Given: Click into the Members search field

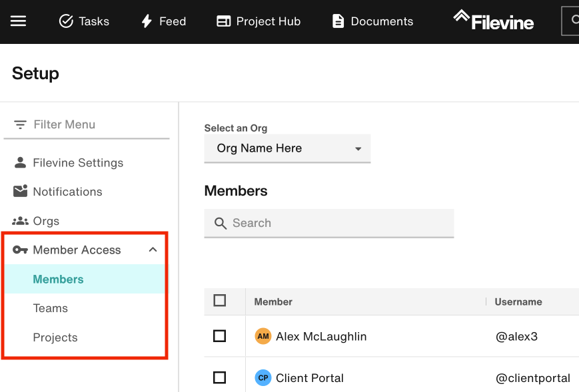Looking at the screenshot, I should tap(329, 223).
